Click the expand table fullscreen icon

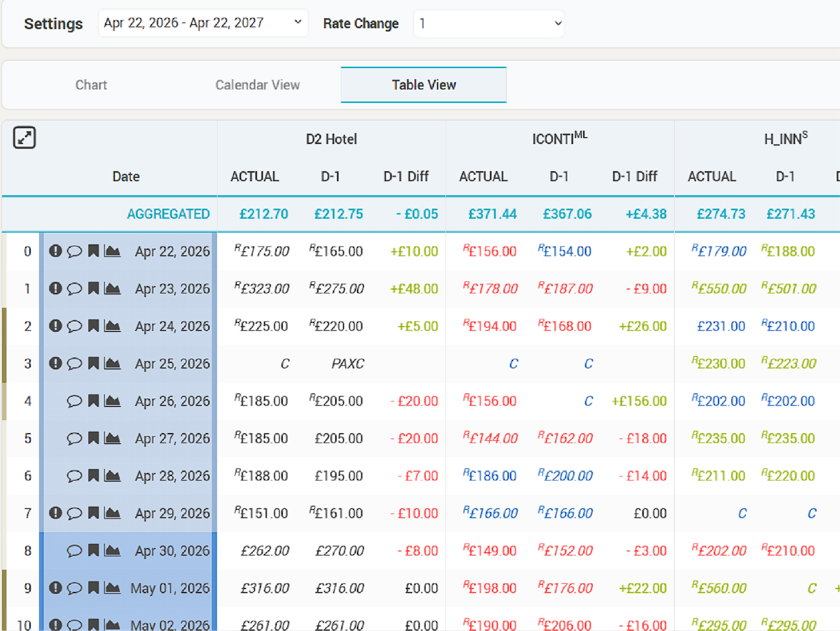tap(24, 138)
